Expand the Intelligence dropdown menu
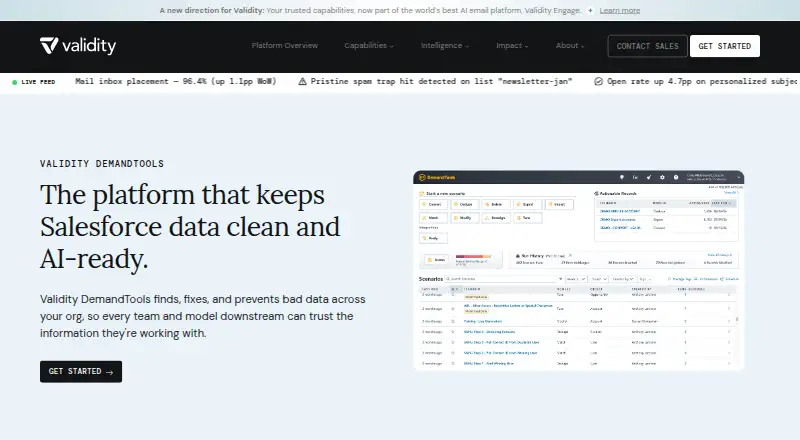 pos(444,45)
